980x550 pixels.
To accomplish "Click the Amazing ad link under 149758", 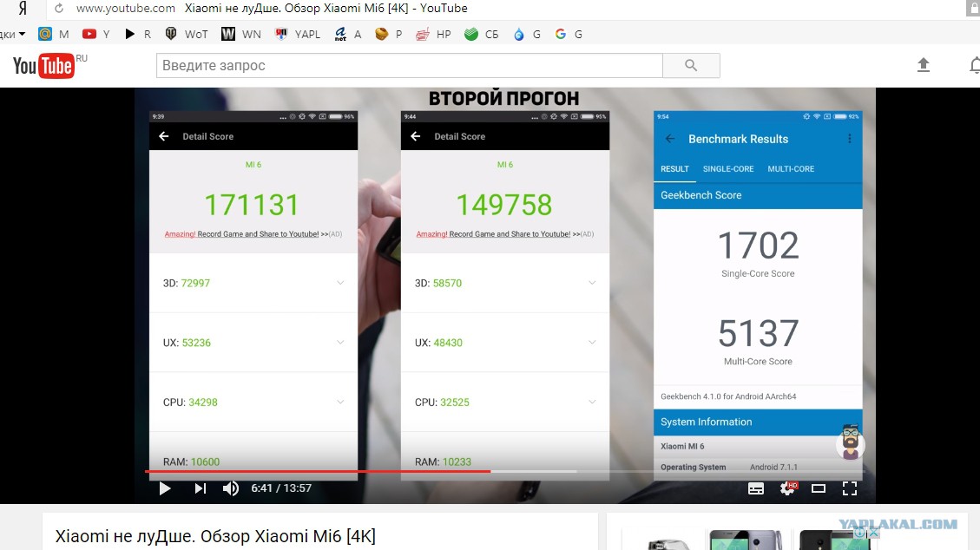I will tap(504, 234).
